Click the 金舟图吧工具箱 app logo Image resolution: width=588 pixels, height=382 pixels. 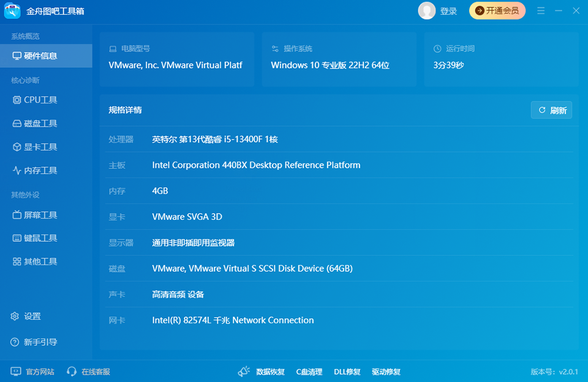[x=12, y=10]
